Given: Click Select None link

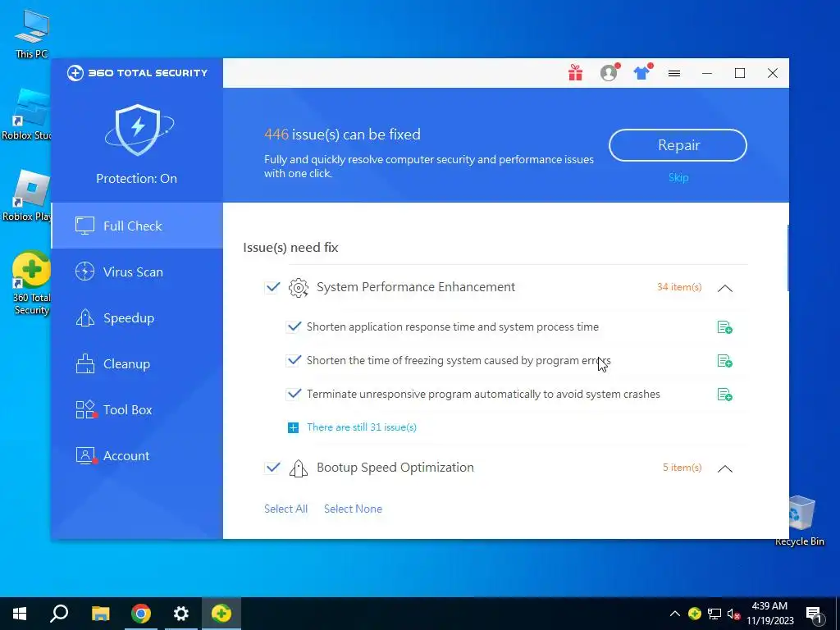Looking at the screenshot, I should point(353,509).
